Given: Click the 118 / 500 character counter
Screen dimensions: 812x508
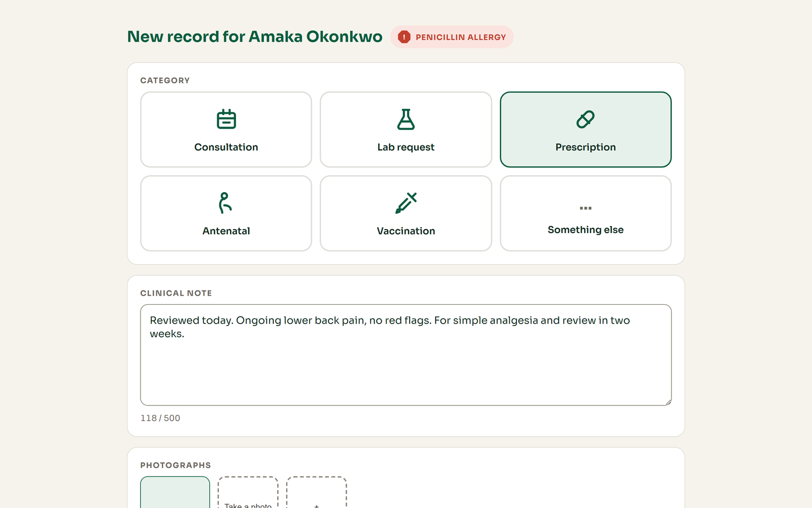Looking at the screenshot, I should [160, 418].
